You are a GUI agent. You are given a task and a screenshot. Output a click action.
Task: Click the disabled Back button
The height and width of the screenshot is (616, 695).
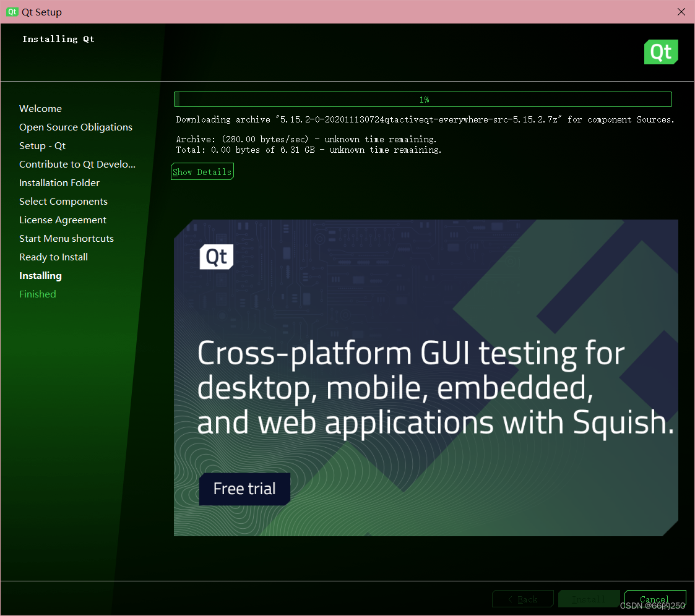(x=523, y=599)
